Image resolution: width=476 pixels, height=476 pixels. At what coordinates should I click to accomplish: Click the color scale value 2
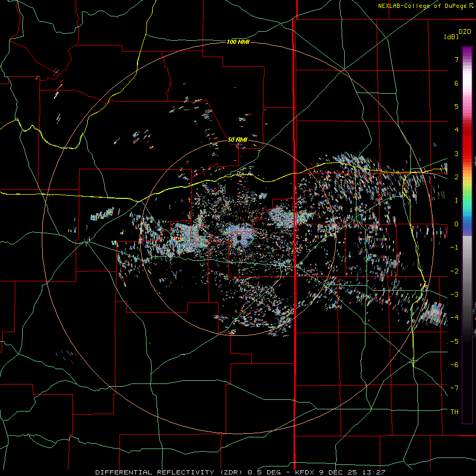pos(456,177)
